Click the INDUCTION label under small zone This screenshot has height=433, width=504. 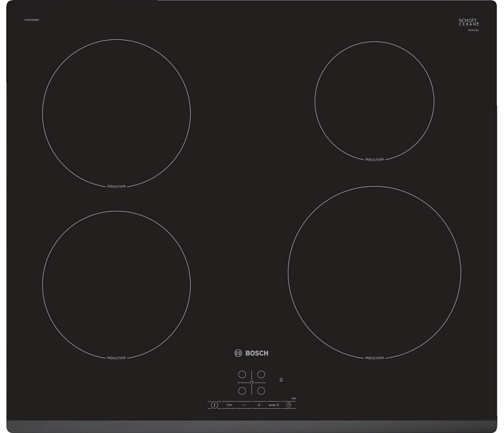coord(374,159)
